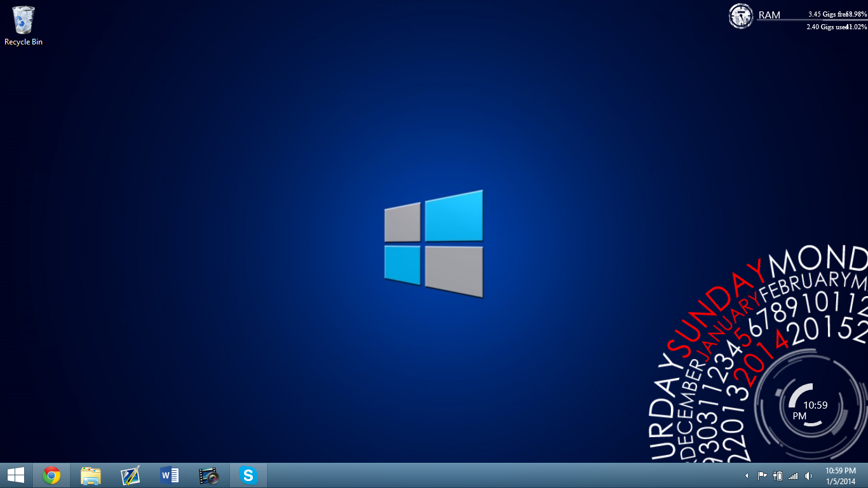
Task: Click the RAM widget title text
Action: pyautogui.click(x=770, y=15)
